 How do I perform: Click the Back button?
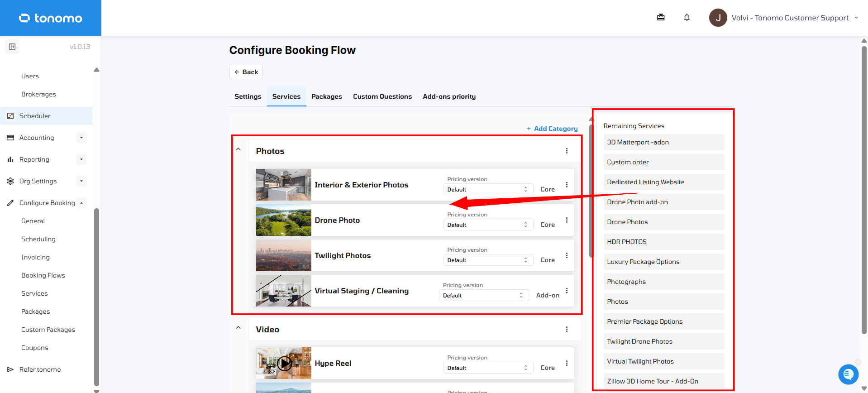coord(246,72)
